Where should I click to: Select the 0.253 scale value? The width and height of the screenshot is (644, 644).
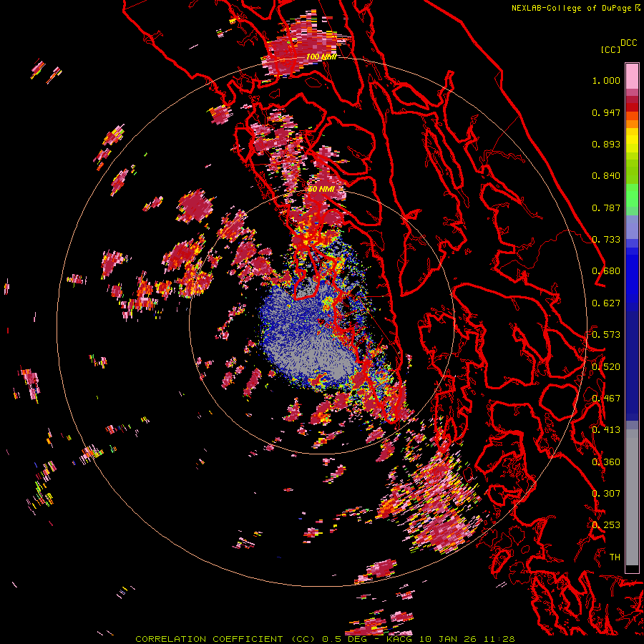click(x=606, y=525)
